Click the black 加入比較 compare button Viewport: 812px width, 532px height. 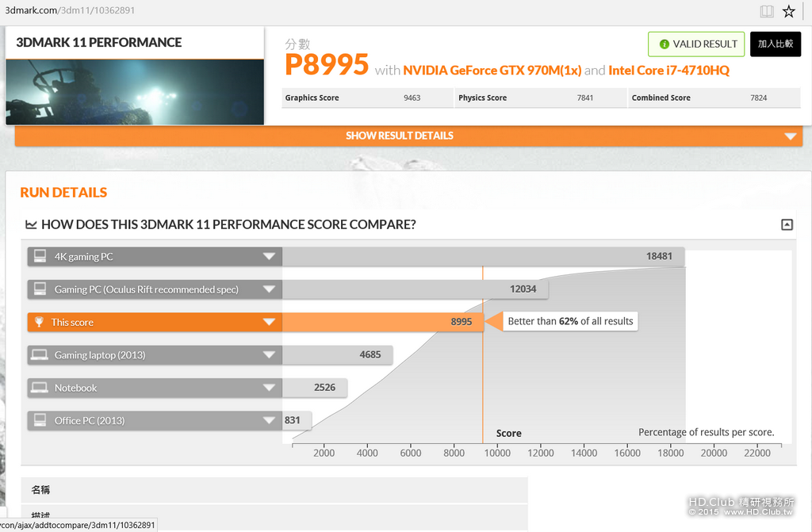[776, 44]
